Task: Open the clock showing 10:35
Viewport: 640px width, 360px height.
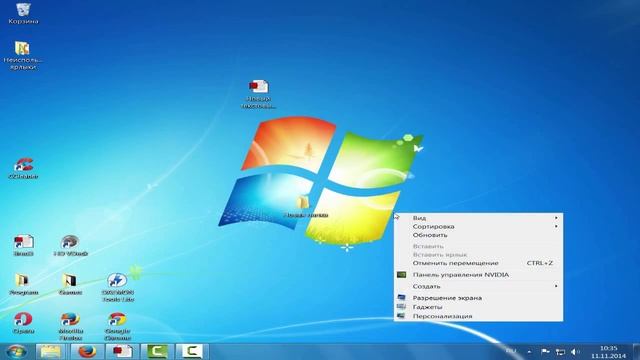Action: click(x=608, y=352)
